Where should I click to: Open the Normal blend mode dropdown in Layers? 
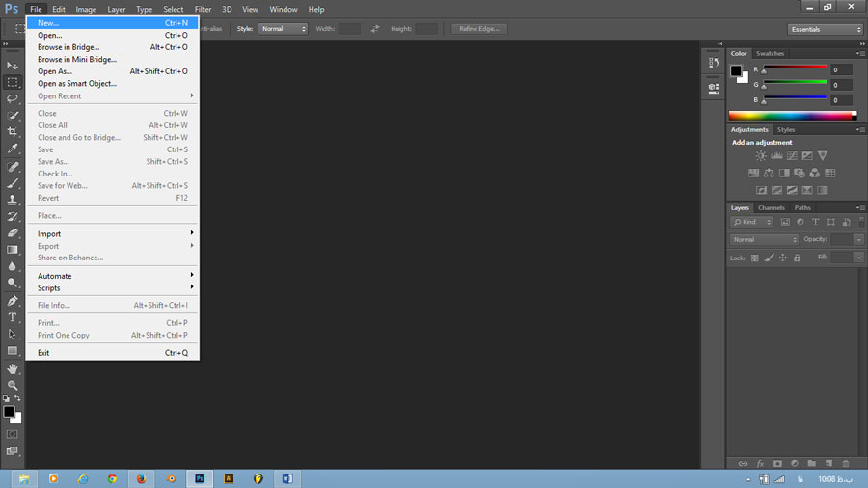tap(765, 239)
